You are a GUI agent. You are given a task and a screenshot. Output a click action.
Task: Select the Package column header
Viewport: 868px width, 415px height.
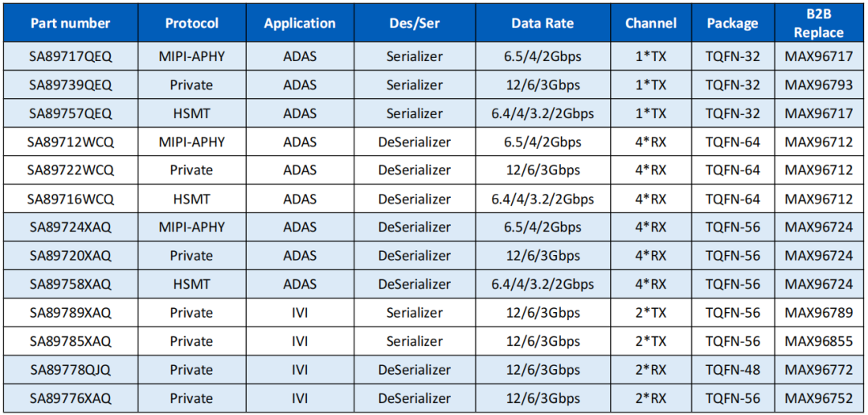[732, 23]
